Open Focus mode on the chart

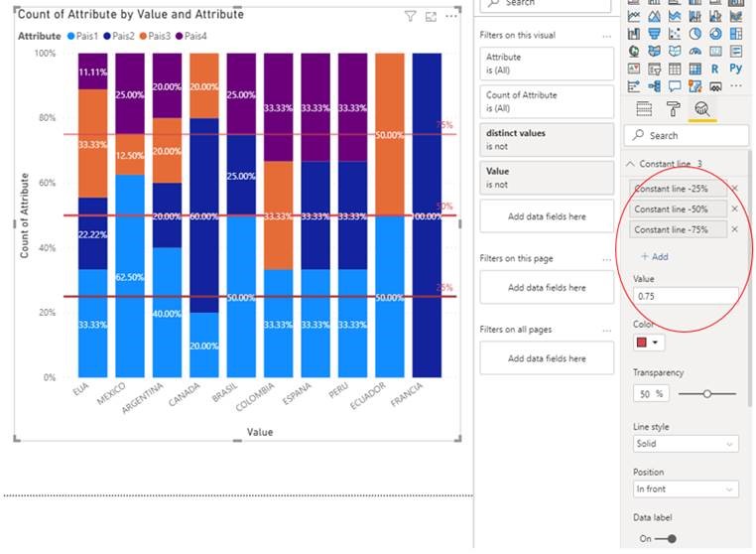click(x=431, y=17)
